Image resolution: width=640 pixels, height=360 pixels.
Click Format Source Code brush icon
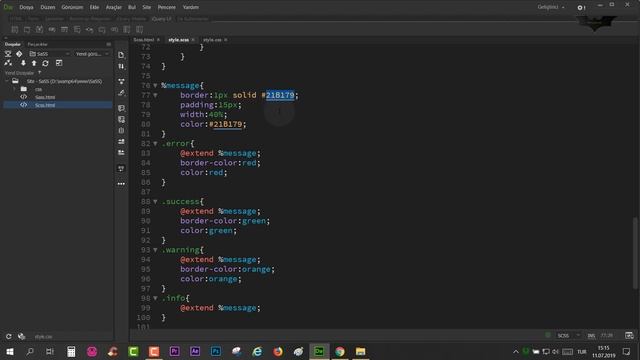point(121,93)
